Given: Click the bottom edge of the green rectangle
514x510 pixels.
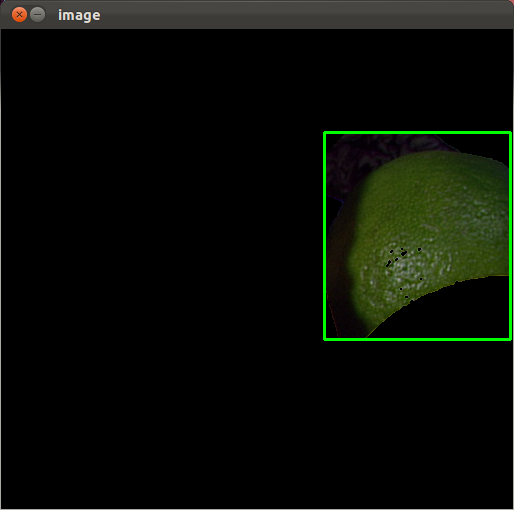Looking at the screenshot, I should pyautogui.click(x=417, y=339).
